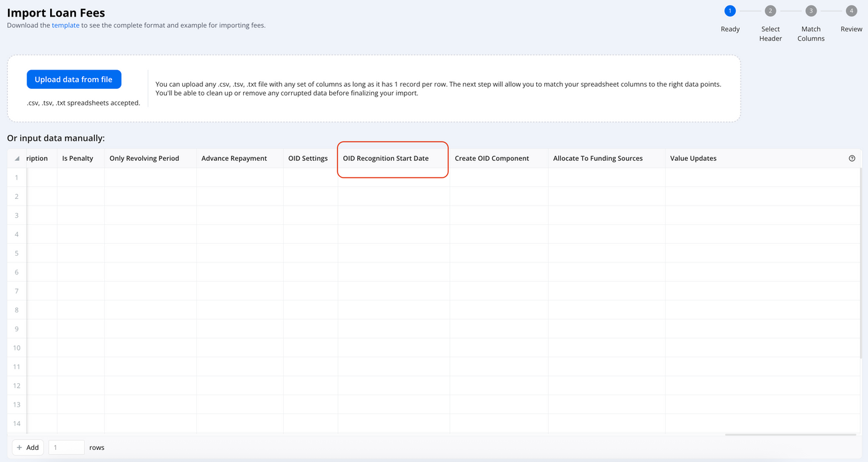Click the step 4 Review circle
The height and width of the screenshot is (462, 868).
click(851, 11)
